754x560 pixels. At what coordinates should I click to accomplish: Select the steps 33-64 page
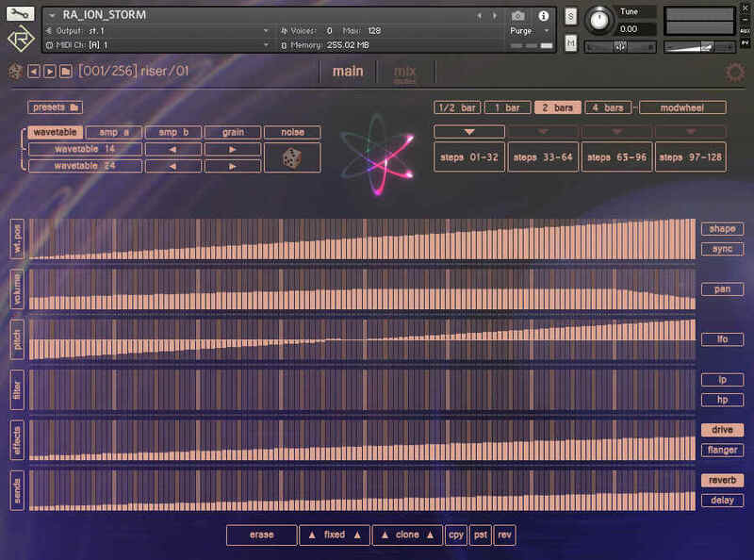point(543,157)
